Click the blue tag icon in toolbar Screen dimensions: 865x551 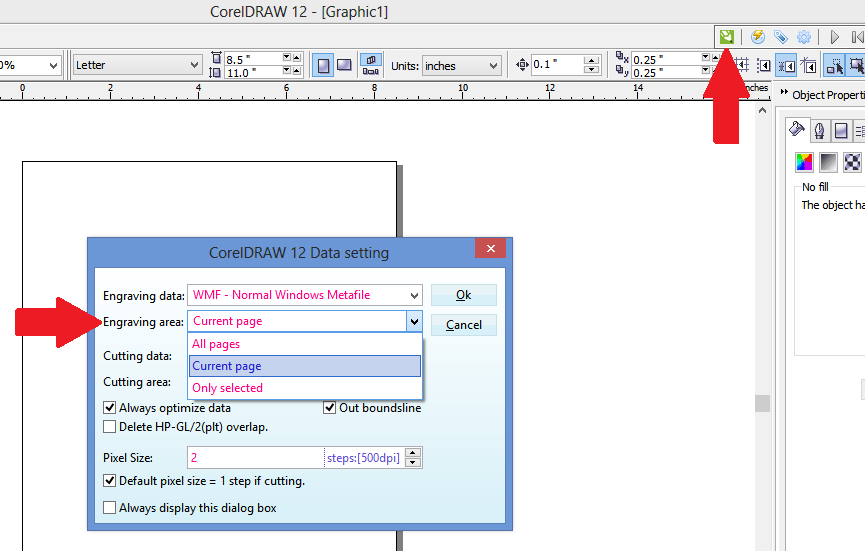coord(780,37)
